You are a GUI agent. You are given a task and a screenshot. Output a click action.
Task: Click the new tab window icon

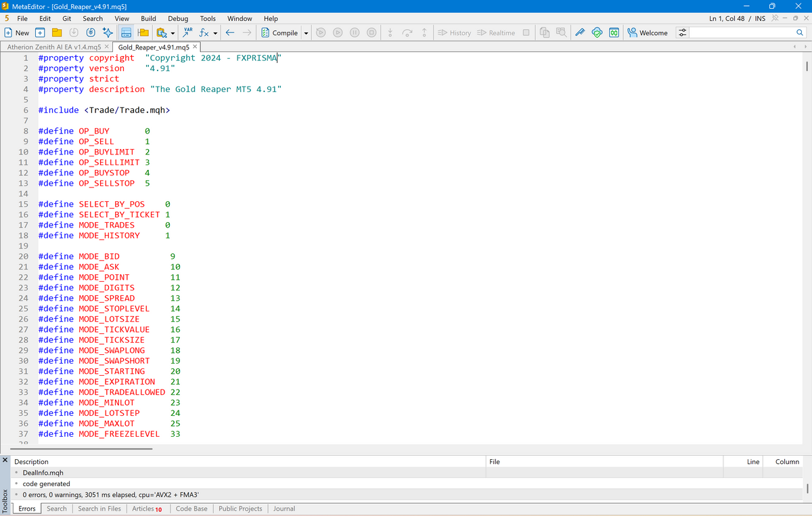click(40, 33)
